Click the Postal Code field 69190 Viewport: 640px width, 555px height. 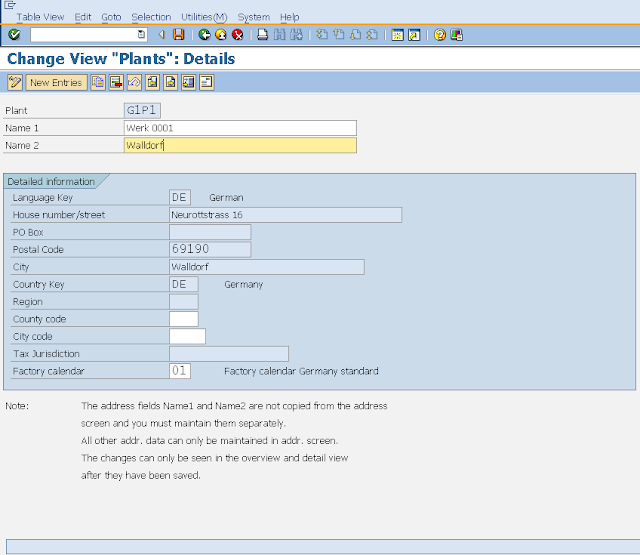(x=210, y=249)
